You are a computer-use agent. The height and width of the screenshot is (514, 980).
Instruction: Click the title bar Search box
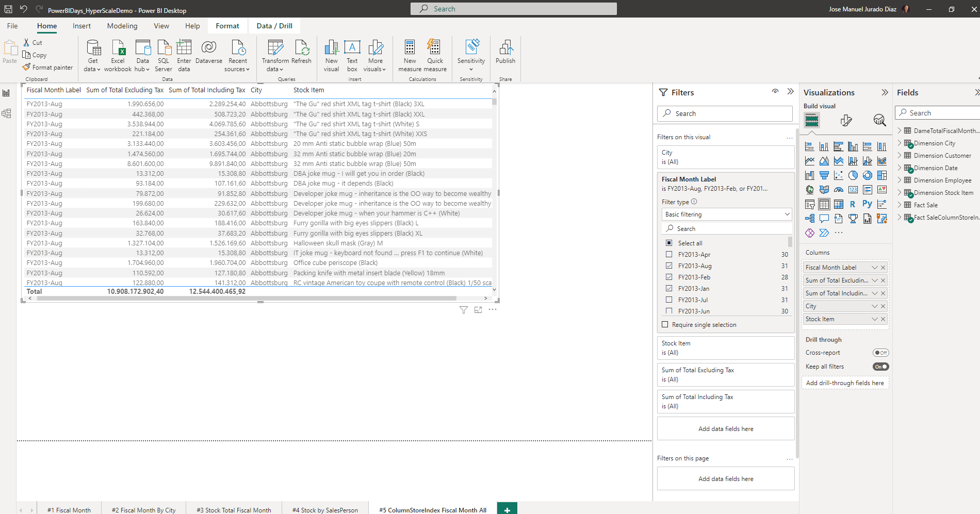tap(514, 9)
